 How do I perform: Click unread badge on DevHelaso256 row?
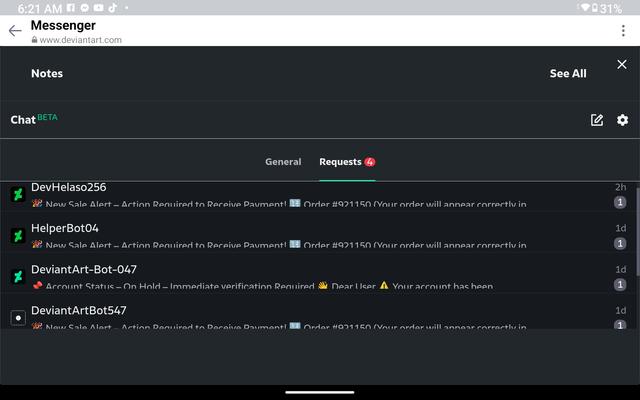pyautogui.click(x=620, y=202)
